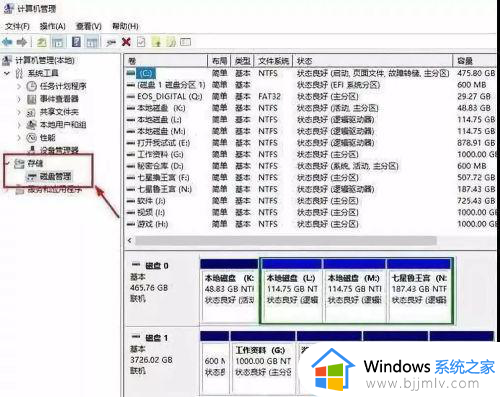Select the 磁盘 0 disk label
The width and height of the screenshot is (500, 397).
pos(157,266)
